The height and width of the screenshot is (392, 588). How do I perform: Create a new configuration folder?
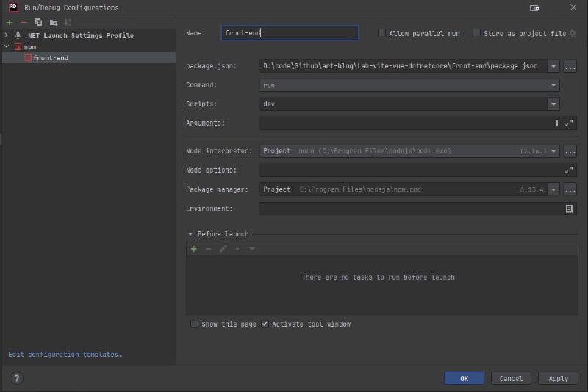[x=54, y=23]
